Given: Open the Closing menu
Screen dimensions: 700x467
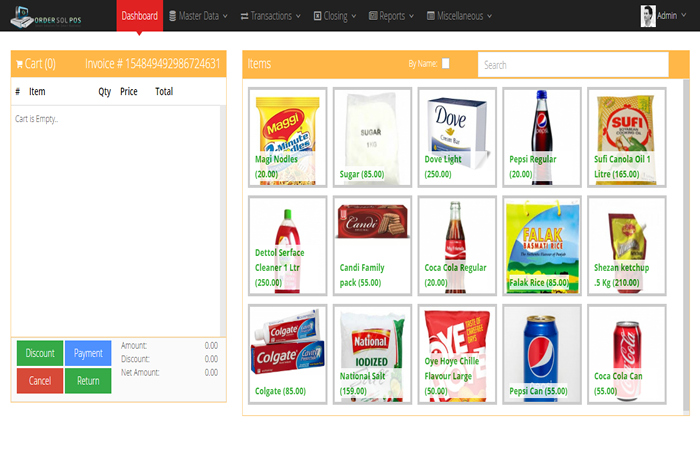Looking at the screenshot, I should (335, 16).
